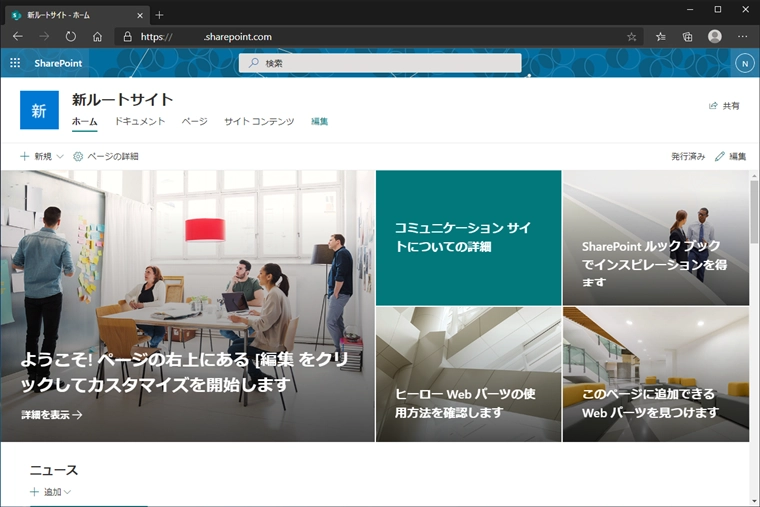Open このページに追加できる Web パーツ tile

(656, 374)
